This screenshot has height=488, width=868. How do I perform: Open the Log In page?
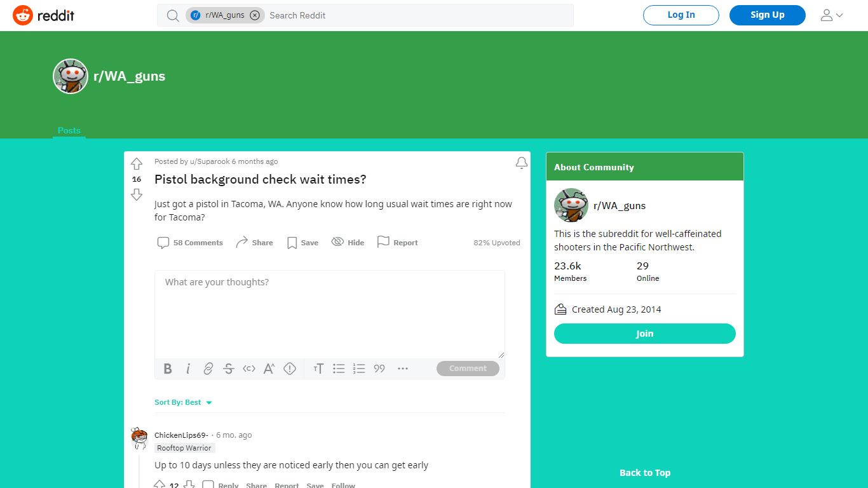681,15
